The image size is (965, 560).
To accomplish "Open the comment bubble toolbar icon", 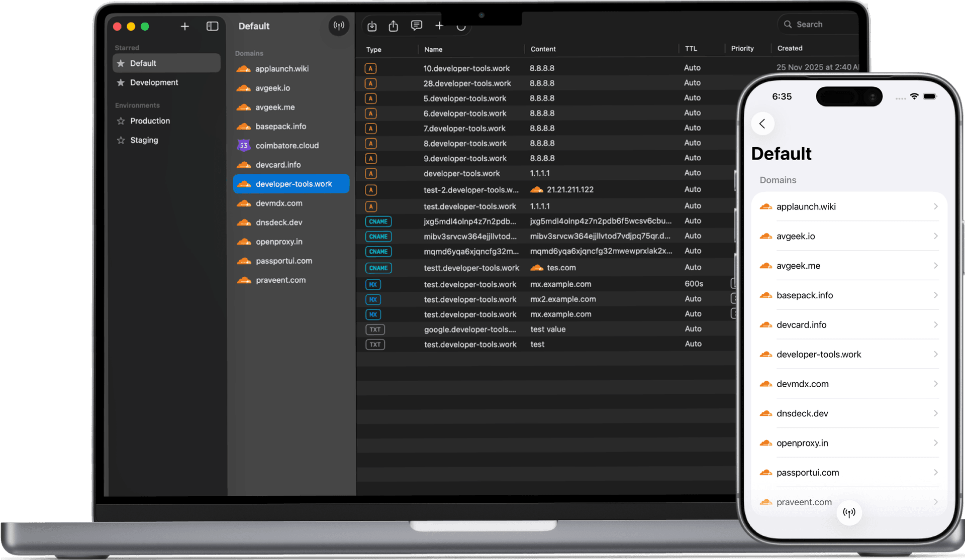I will [416, 26].
